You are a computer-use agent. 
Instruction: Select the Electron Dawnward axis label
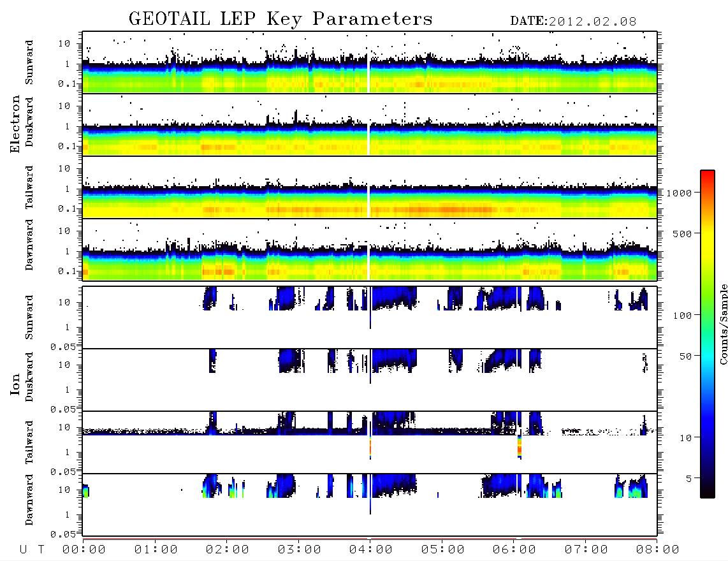pyautogui.click(x=29, y=245)
